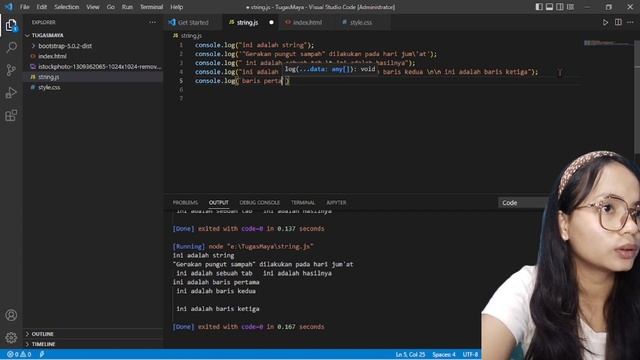The width and height of the screenshot is (640, 360).
Task: Open the Search view in activity bar
Action: point(11,48)
